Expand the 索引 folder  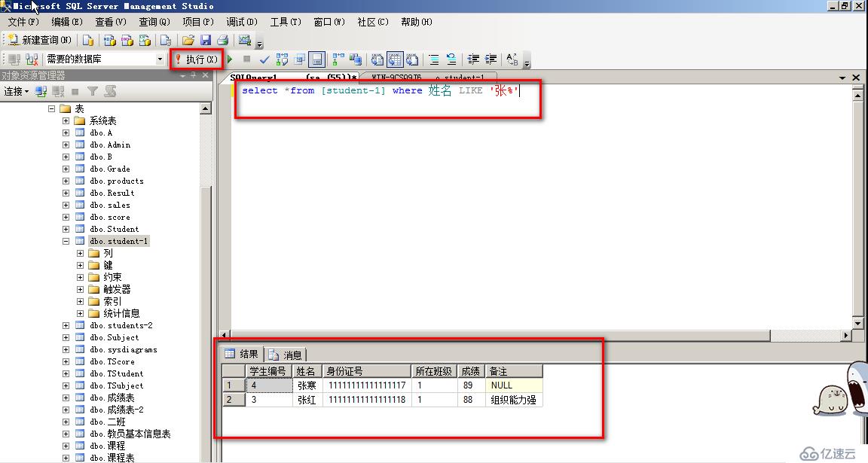pos(81,301)
